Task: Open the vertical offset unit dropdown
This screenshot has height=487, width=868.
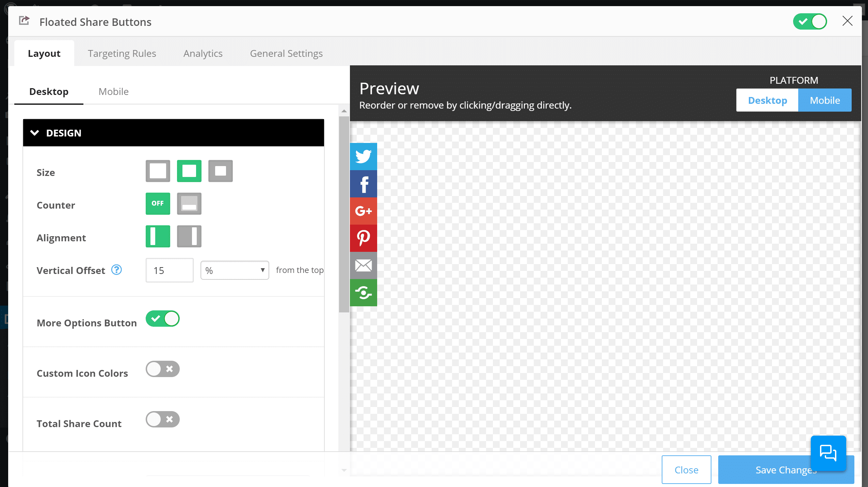Action: 235,270
